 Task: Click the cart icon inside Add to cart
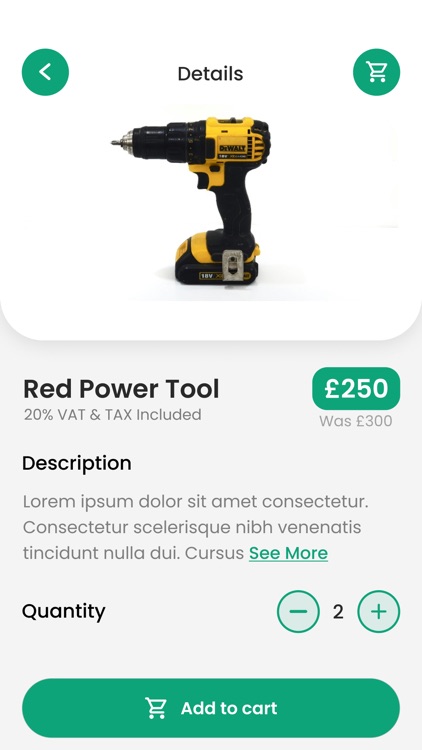[156, 708]
